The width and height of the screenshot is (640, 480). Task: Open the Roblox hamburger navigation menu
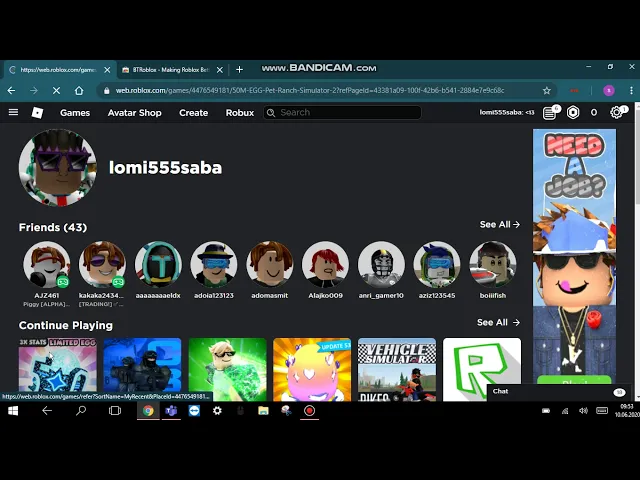[x=13, y=112]
